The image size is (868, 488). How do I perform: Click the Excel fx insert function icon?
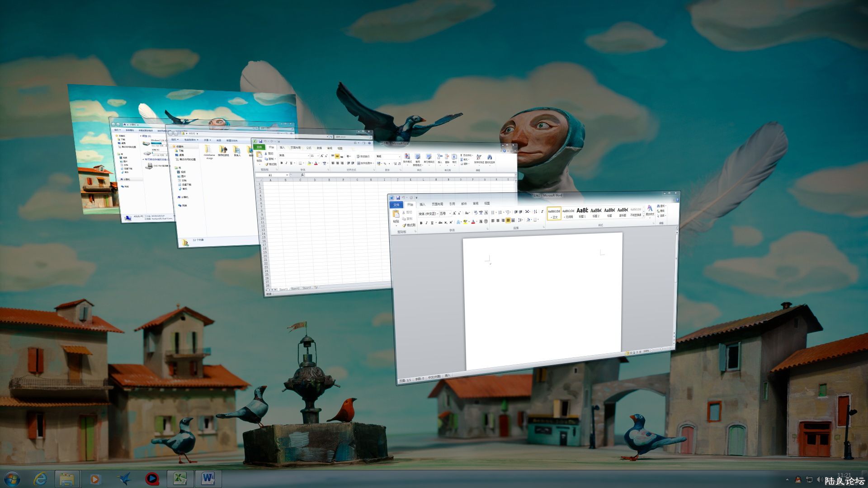302,175
